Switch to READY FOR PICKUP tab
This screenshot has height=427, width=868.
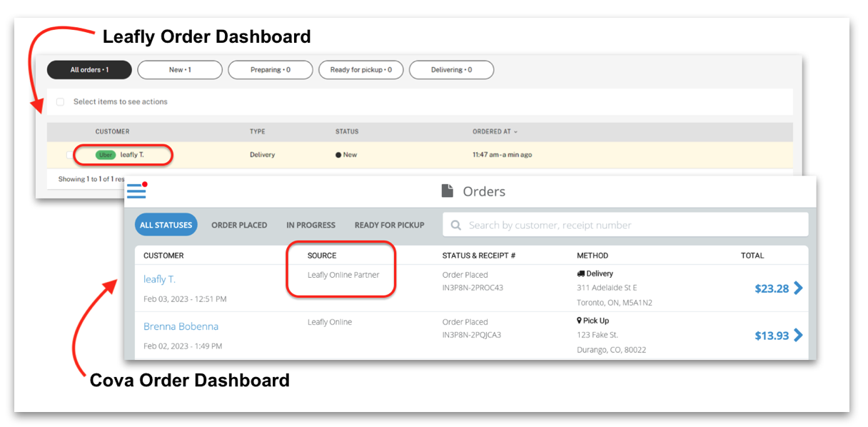pyautogui.click(x=389, y=225)
